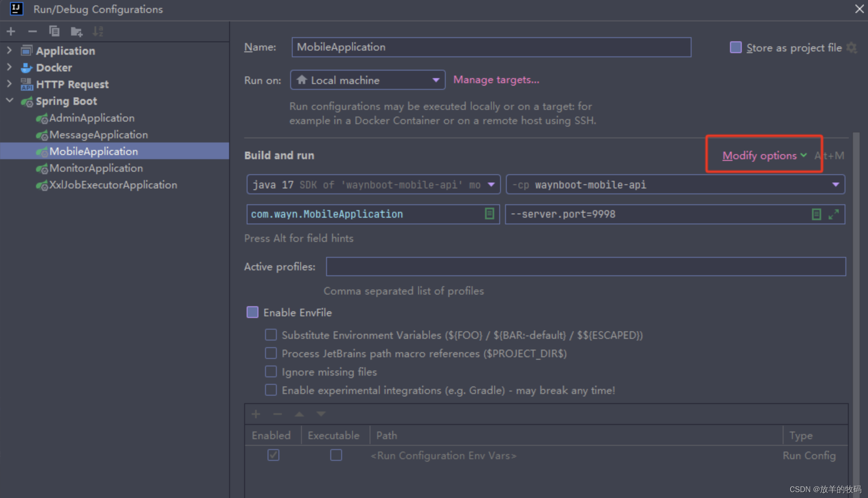This screenshot has height=498, width=868.
Task: Remove the selected run configuration
Action: coord(33,31)
